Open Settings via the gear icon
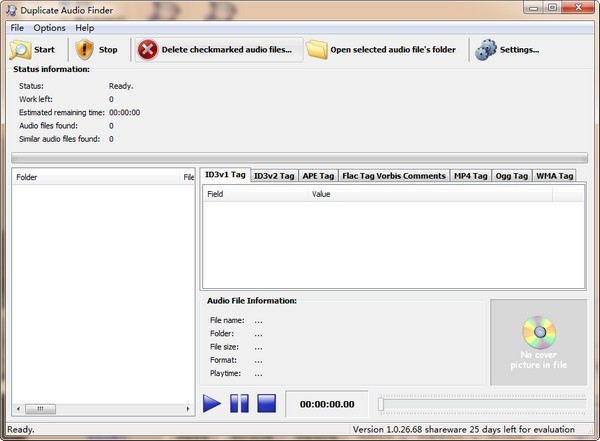The width and height of the screenshot is (600, 441). click(x=486, y=49)
